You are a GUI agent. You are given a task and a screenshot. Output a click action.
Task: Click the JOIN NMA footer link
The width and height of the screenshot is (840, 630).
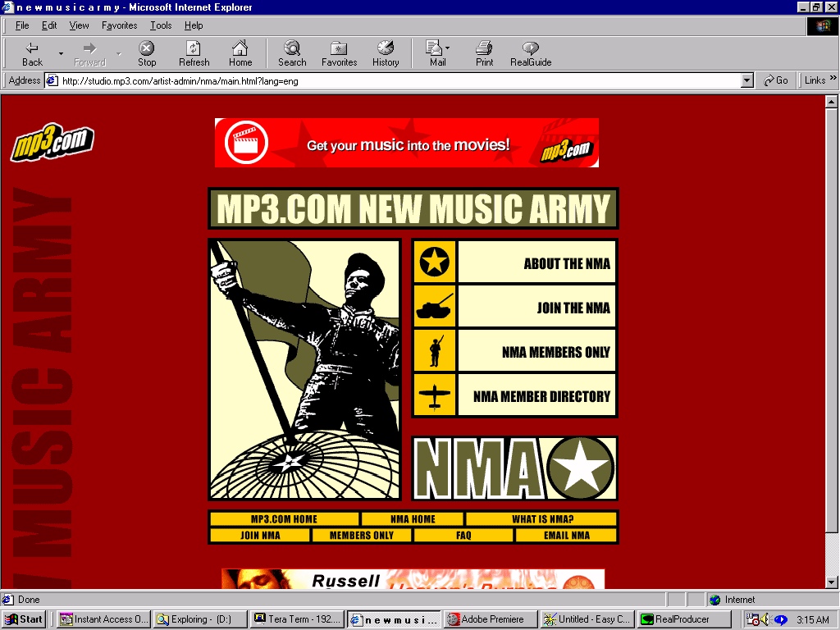(260, 535)
